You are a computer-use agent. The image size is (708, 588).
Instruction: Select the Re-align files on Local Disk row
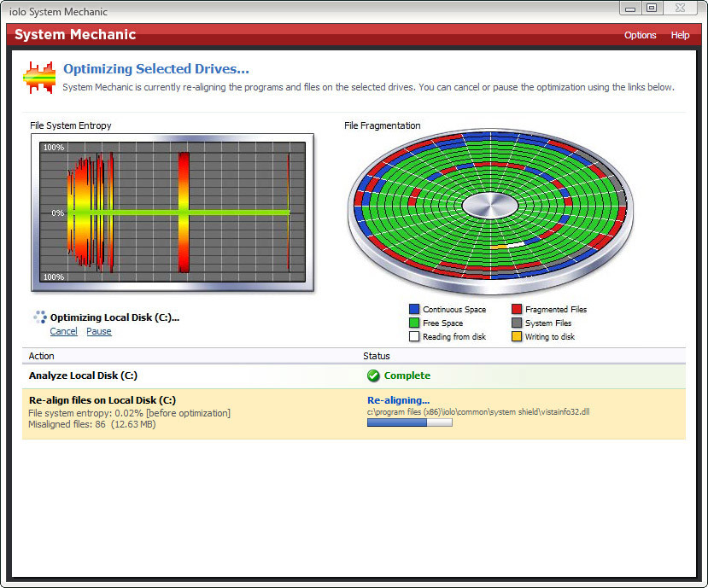coord(354,413)
